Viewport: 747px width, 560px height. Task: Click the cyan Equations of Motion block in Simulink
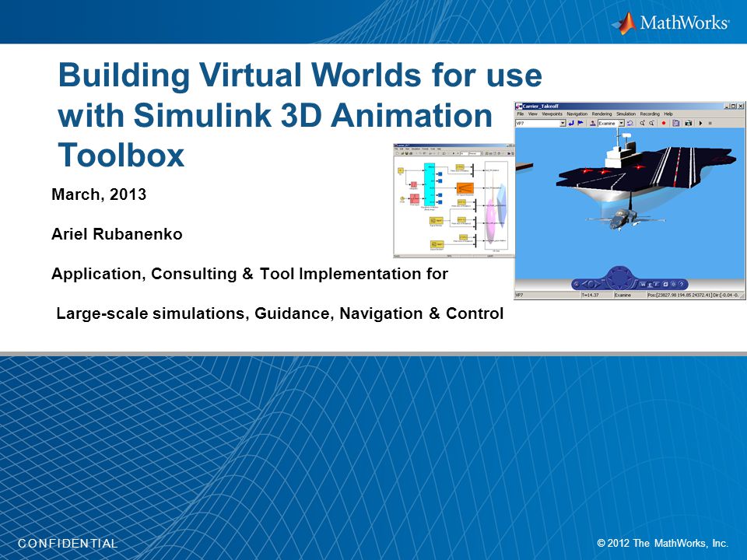[430, 184]
